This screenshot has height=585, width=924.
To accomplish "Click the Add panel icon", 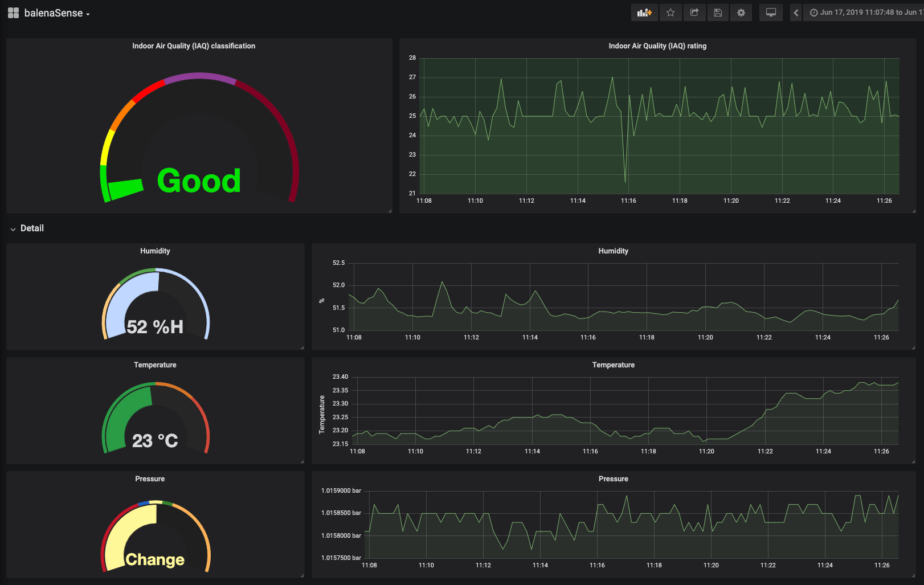I will pyautogui.click(x=644, y=13).
